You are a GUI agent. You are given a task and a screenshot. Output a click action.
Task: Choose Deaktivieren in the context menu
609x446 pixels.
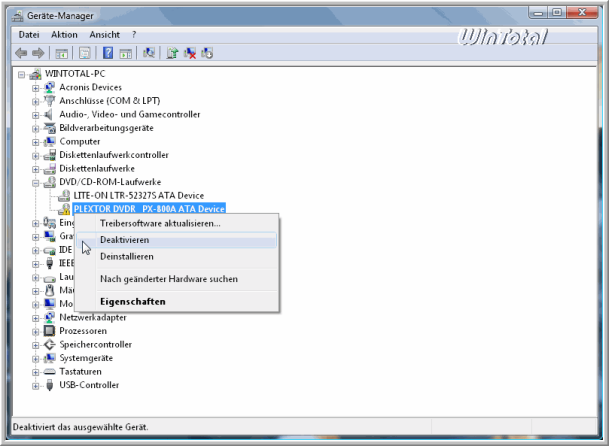point(177,240)
